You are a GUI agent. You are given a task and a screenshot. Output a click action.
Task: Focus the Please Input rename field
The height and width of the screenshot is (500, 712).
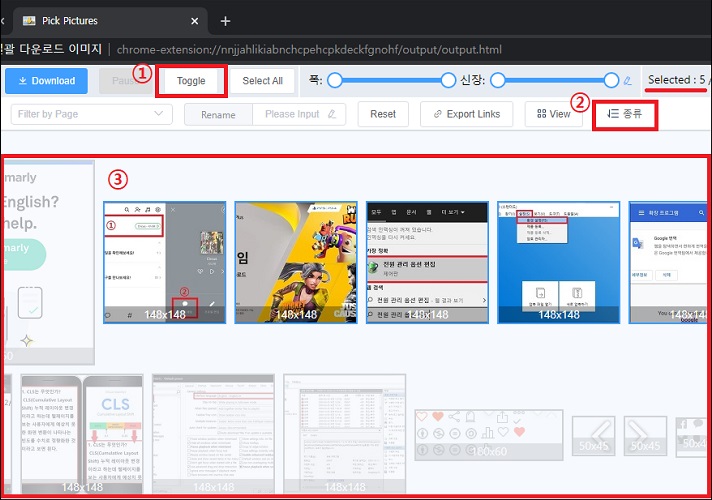click(x=299, y=114)
